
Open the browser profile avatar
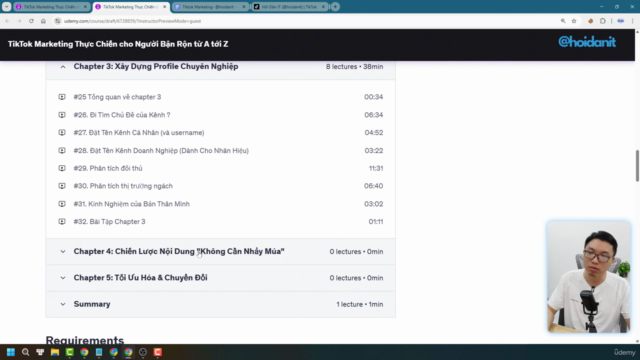click(620, 21)
